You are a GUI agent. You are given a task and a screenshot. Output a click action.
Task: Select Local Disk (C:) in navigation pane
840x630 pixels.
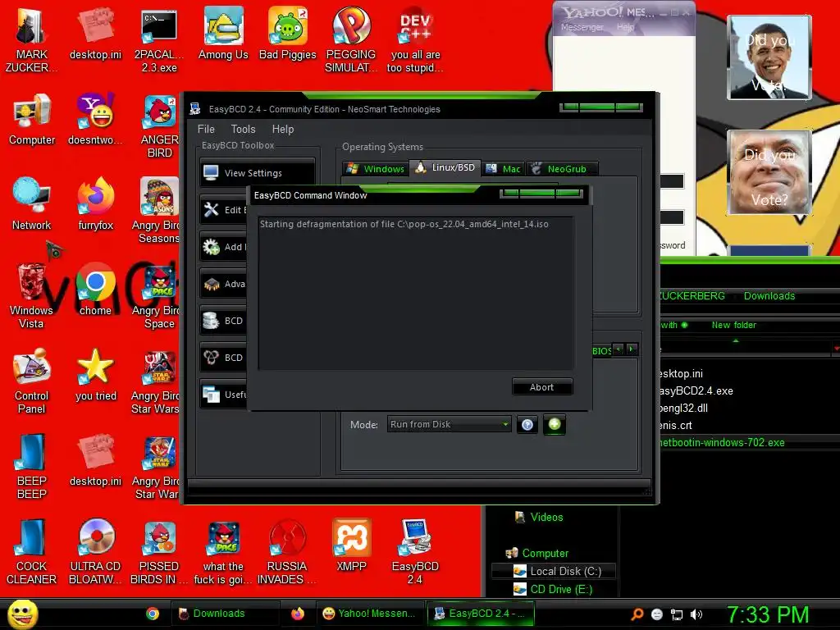[x=554, y=571]
